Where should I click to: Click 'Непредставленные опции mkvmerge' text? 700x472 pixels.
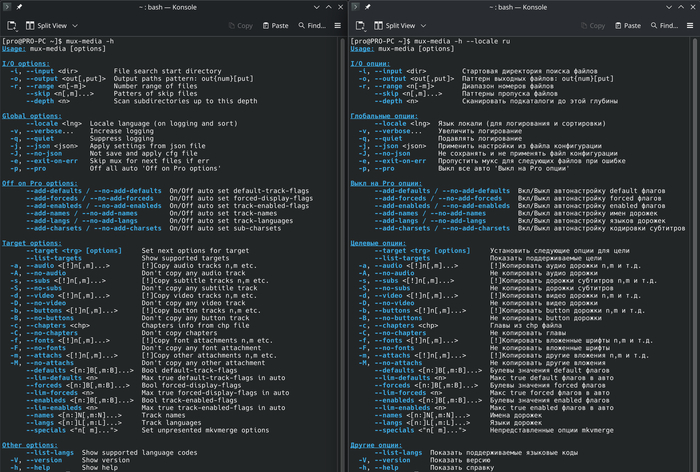(552, 430)
